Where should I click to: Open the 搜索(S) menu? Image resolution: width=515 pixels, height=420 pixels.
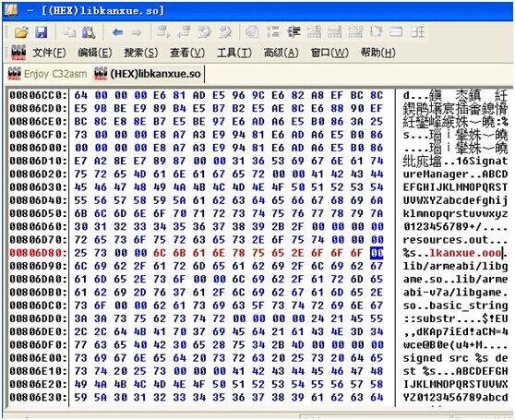tap(141, 53)
